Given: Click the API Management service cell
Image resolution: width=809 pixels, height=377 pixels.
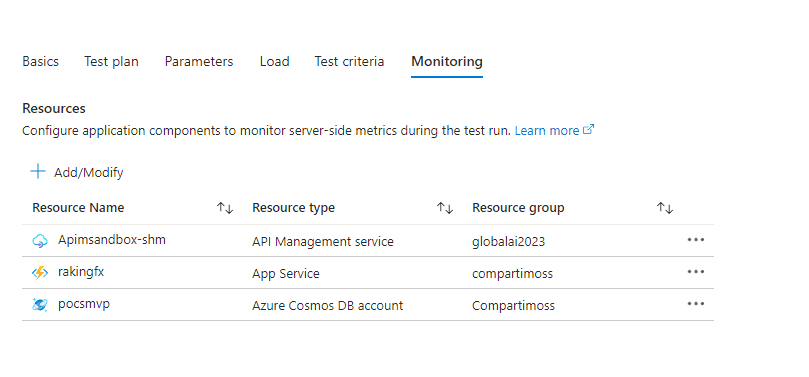Looking at the screenshot, I should click(322, 241).
